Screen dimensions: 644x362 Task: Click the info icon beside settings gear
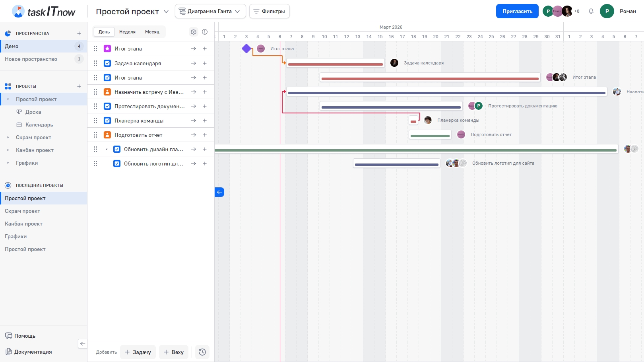point(205,32)
